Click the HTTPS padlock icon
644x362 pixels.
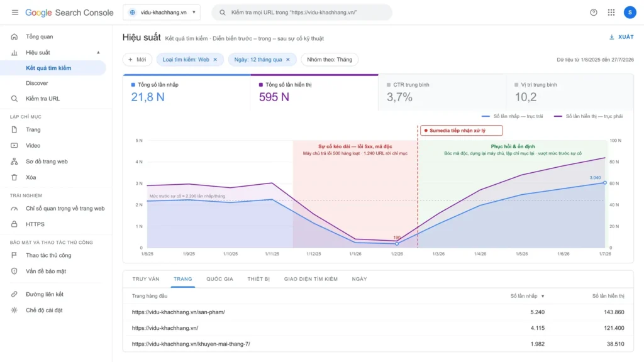(14, 224)
